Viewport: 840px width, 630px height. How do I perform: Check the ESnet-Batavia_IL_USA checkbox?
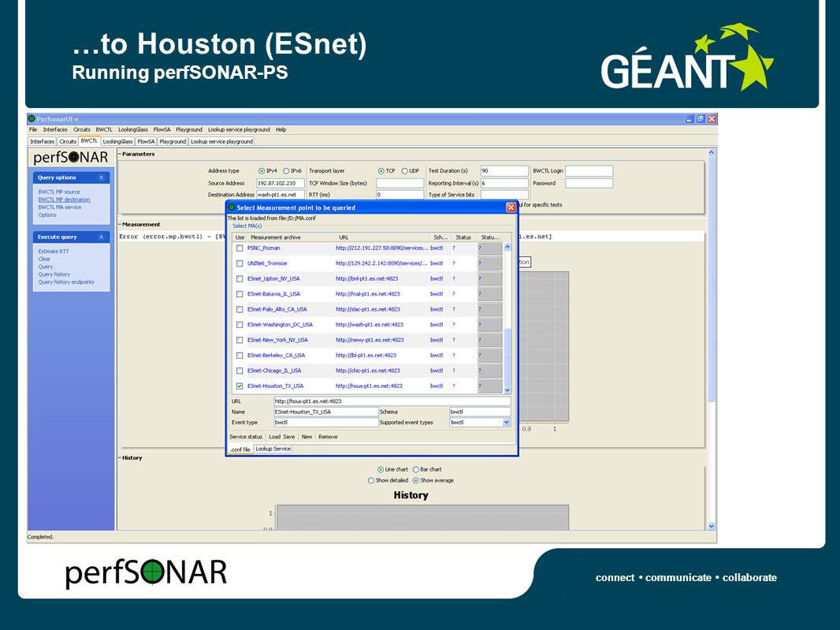[x=240, y=294]
